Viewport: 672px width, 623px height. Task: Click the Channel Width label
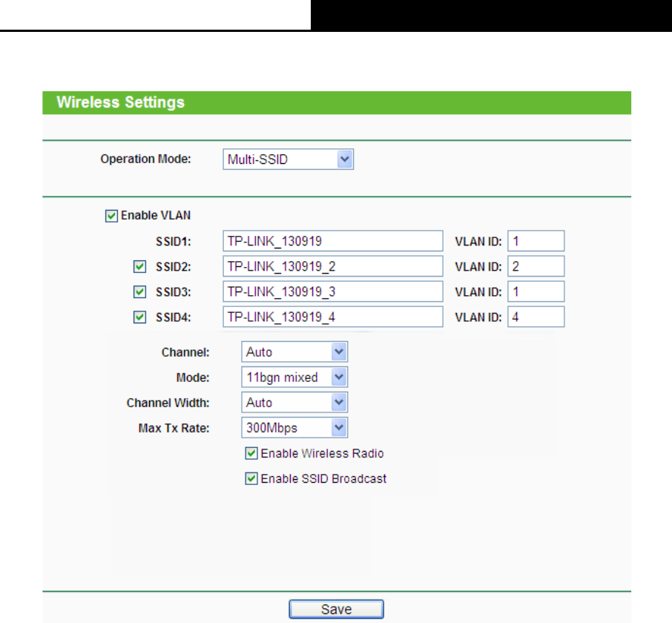pos(168,403)
